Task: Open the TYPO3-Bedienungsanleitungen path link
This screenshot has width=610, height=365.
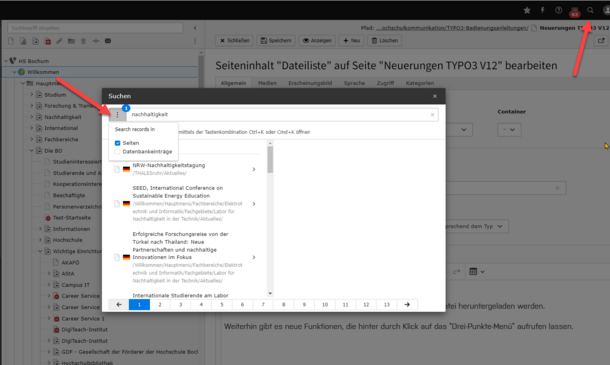Action: tap(452, 28)
